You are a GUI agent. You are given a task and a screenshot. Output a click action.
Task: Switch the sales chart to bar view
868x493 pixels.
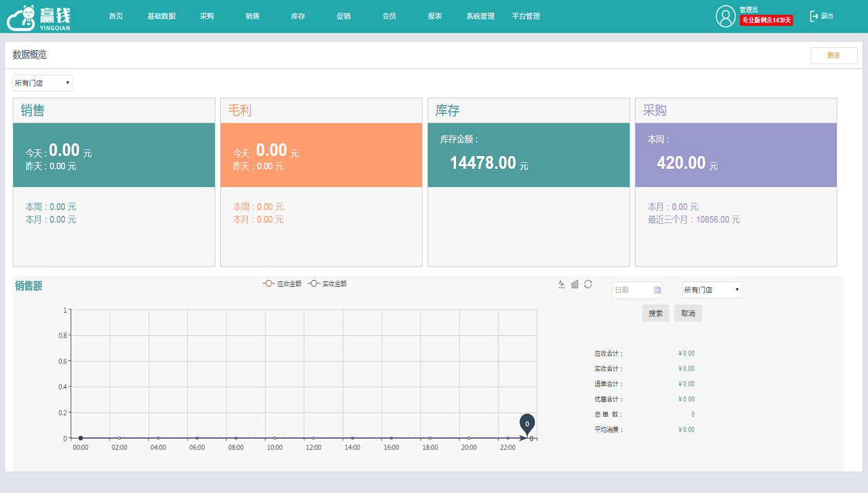(x=575, y=284)
